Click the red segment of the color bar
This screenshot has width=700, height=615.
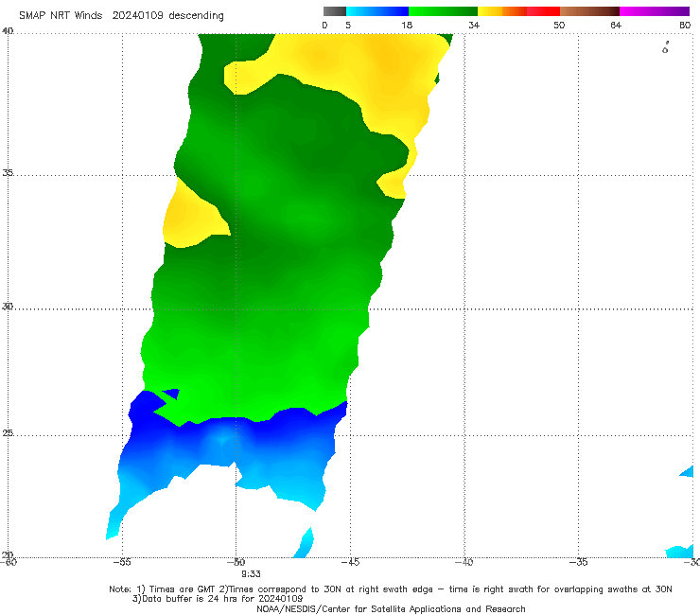click(x=544, y=11)
